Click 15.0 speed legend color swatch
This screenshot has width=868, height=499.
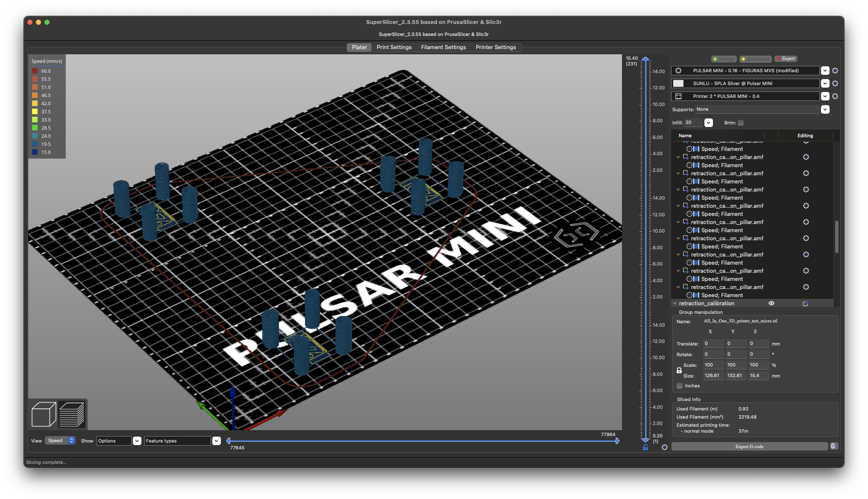coord(35,152)
